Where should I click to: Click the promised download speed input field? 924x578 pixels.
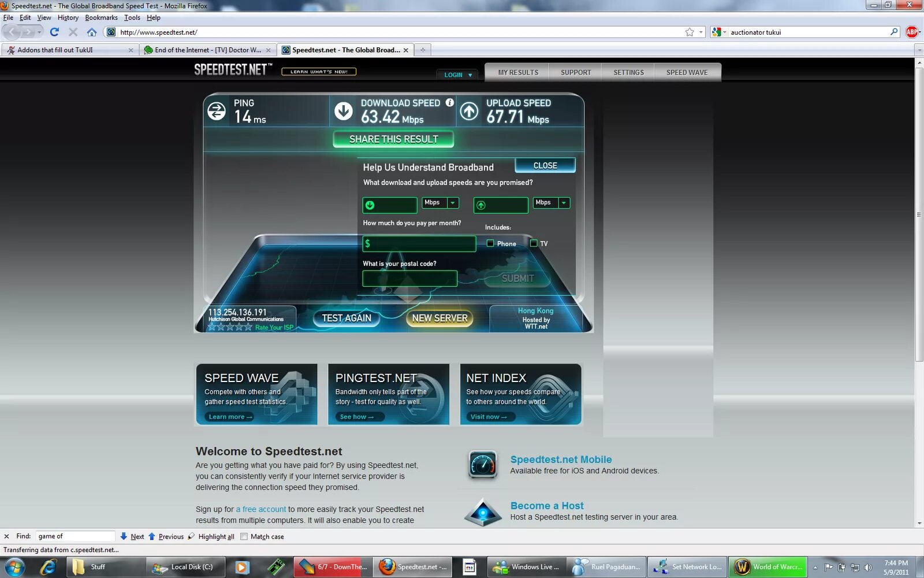[x=390, y=205]
